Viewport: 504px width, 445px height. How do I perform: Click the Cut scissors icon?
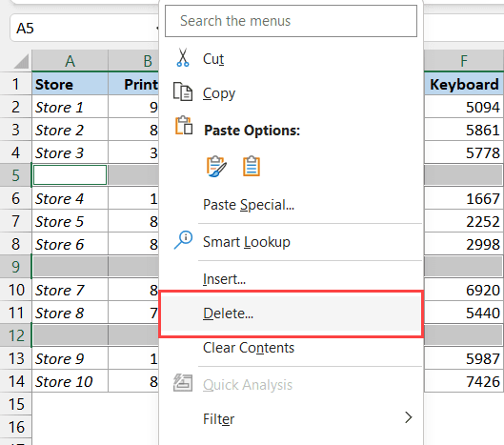pyautogui.click(x=183, y=57)
